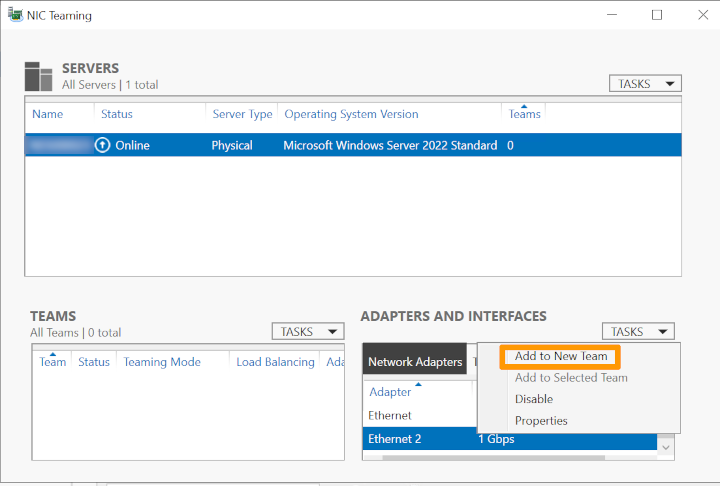This screenshot has height=486, width=720.
Task: Open Properties from the context menu
Action: pyautogui.click(x=541, y=421)
